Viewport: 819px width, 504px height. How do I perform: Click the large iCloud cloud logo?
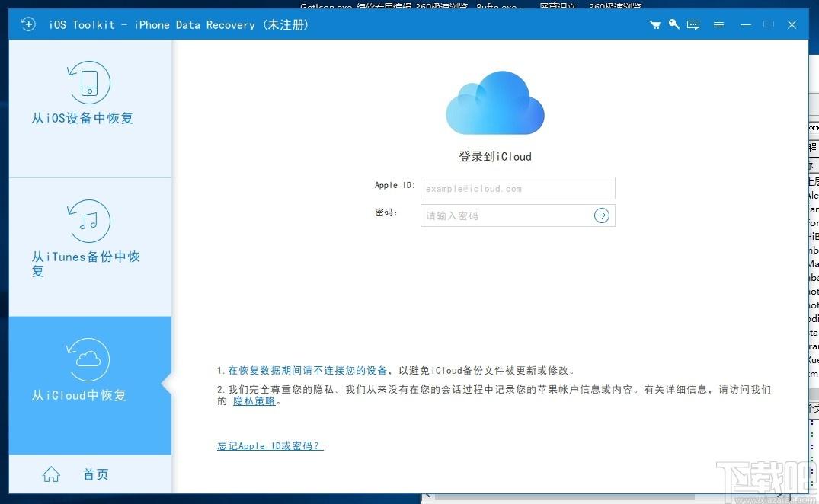click(495, 104)
